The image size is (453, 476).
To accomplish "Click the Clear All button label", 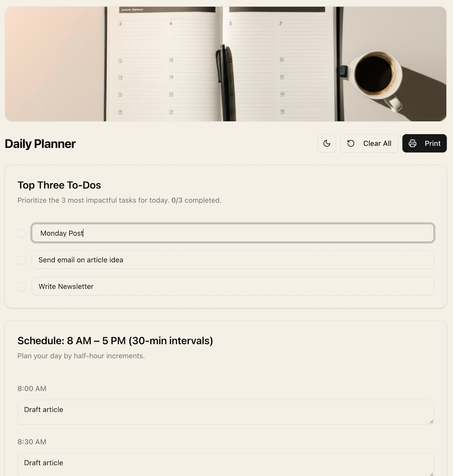I will (377, 143).
